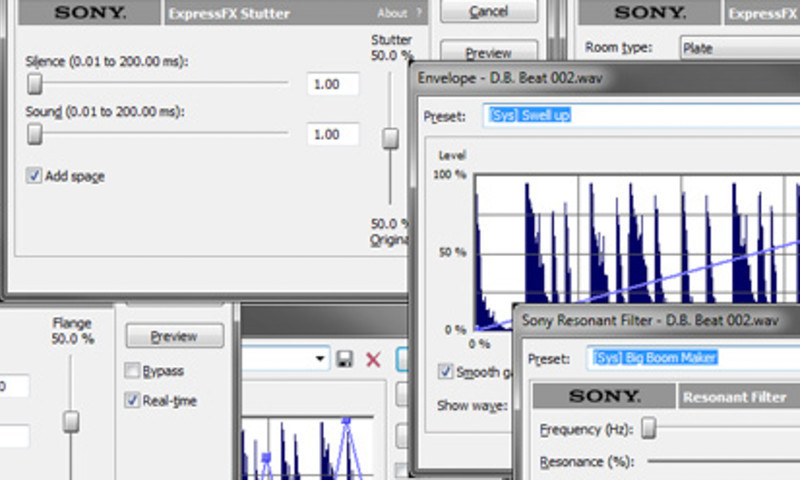Image resolution: width=800 pixels, height=480 pixels.
Task: Click the Save preset floppy disk icon
Action: pyautogui.click(x=345, y=359)
